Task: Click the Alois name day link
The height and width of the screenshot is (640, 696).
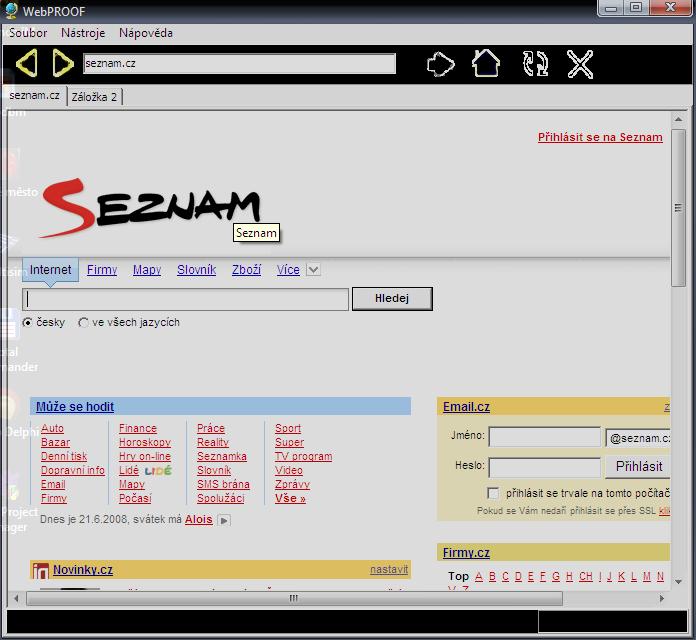Action: click(x=199, y=519)
